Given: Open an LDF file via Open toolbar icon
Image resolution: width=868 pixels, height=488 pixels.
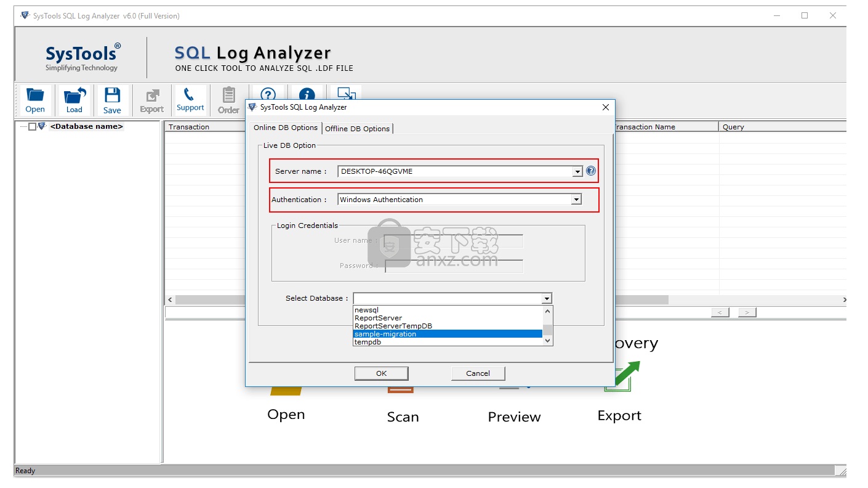Looking at the screenshot, I should [35, 100].
